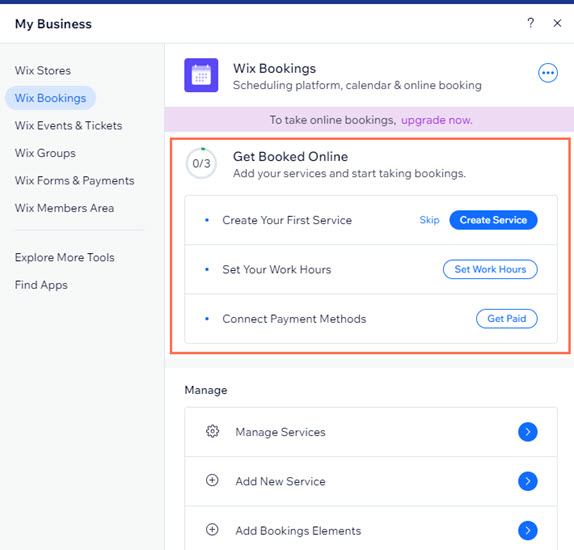Click the Connect Payment Methods text

click(294, 319)
